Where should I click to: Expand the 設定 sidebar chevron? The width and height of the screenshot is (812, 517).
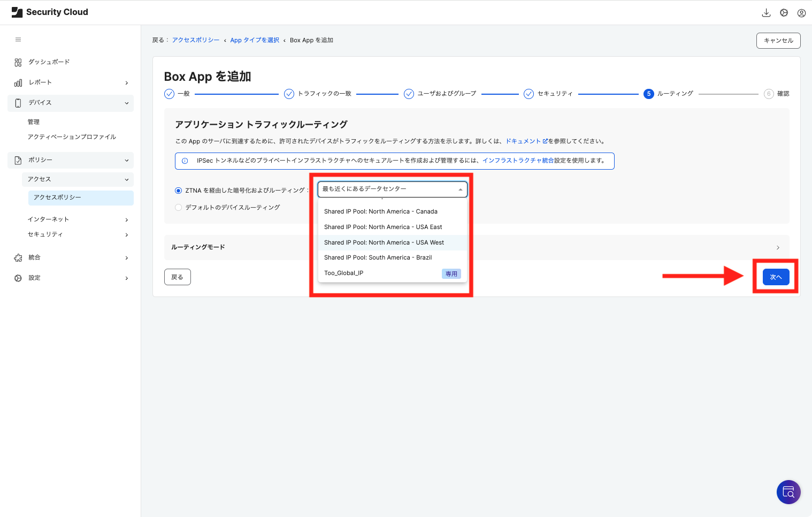(127, 278)
